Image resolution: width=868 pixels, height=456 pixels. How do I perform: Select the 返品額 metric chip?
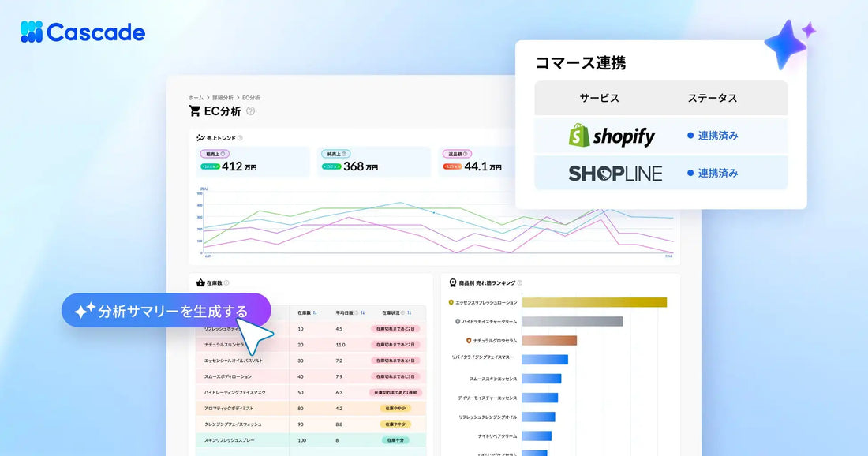click(x=457, y=154)
